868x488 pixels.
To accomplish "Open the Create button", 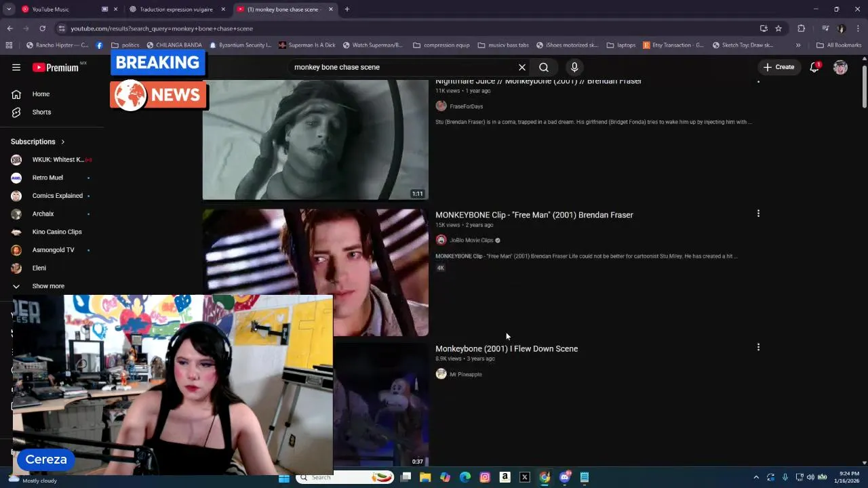I will [778, 67].
